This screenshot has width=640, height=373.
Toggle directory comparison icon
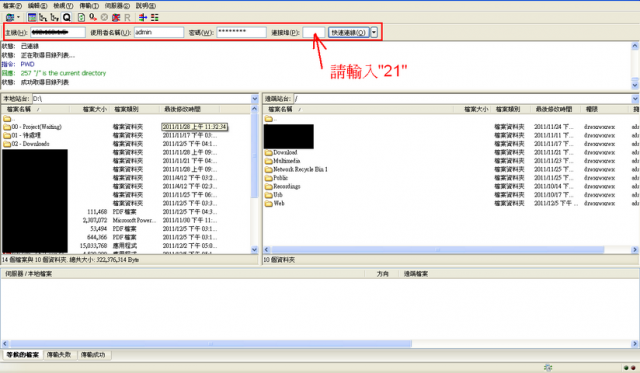point(154,18)
